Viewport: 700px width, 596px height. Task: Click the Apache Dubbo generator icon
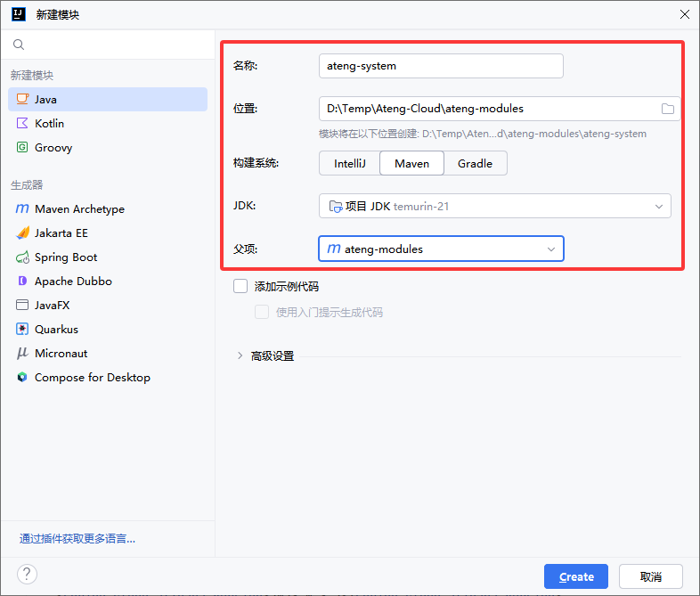pos(22,282)
